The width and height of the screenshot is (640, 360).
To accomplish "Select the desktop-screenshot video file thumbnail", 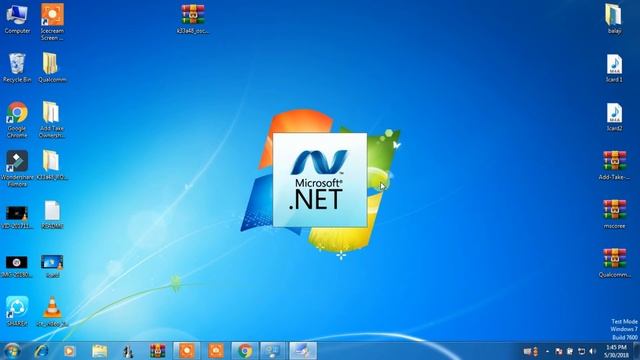I will (x=52, y=267).
